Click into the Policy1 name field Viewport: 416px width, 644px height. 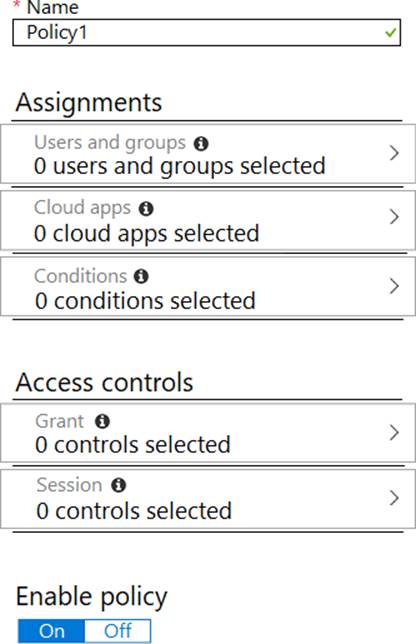pos(207,32)
